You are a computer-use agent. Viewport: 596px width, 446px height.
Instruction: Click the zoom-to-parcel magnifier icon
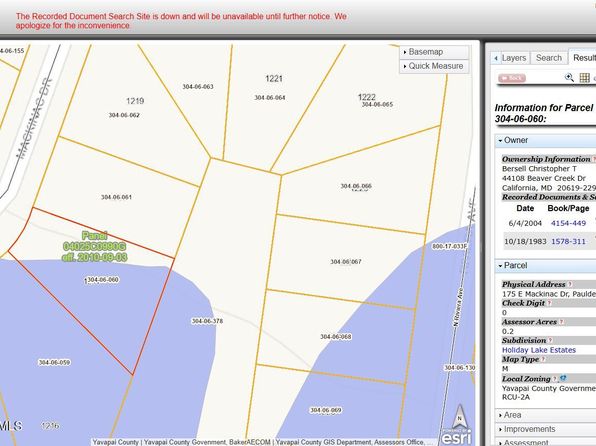[569, 78]
